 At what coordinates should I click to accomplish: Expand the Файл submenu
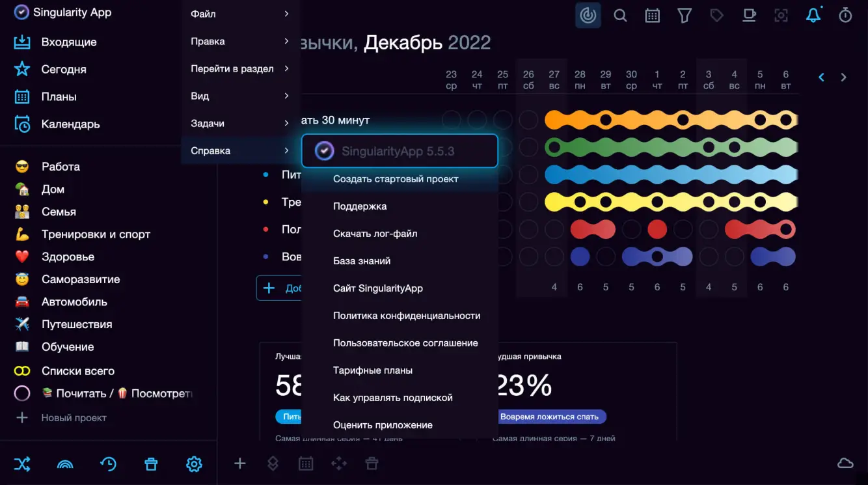pyautogui.click(x=239, y=14)
